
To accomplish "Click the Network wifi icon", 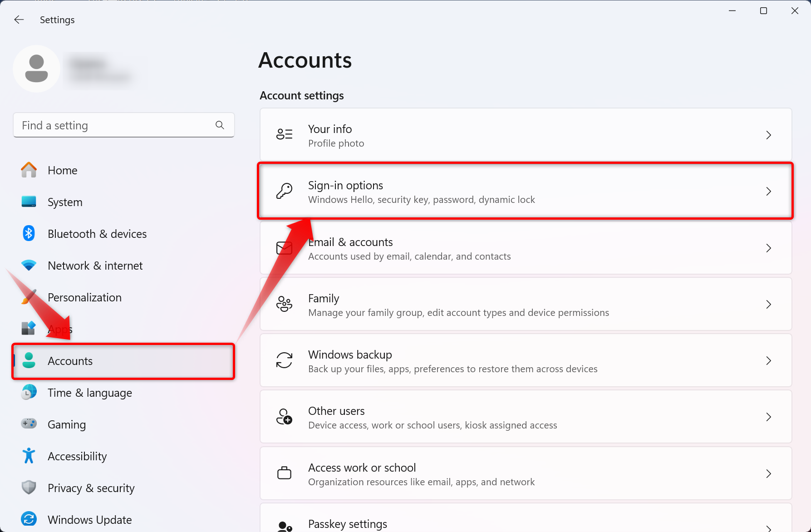I will click(x=29, y=266).
